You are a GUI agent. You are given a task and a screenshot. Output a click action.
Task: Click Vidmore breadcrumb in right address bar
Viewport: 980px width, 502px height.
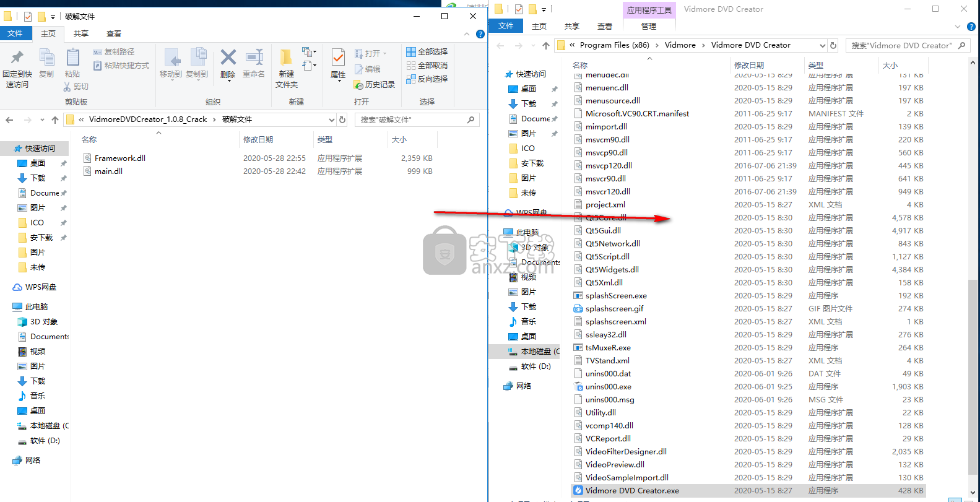pyautogui.click(x=680, y=45)
